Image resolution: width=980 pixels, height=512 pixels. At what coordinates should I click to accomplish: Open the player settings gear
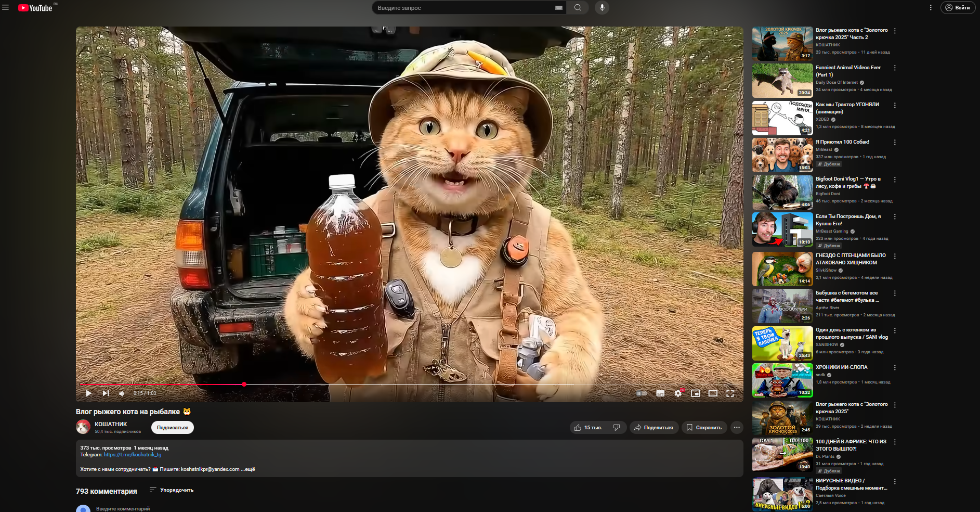(678, 393)
